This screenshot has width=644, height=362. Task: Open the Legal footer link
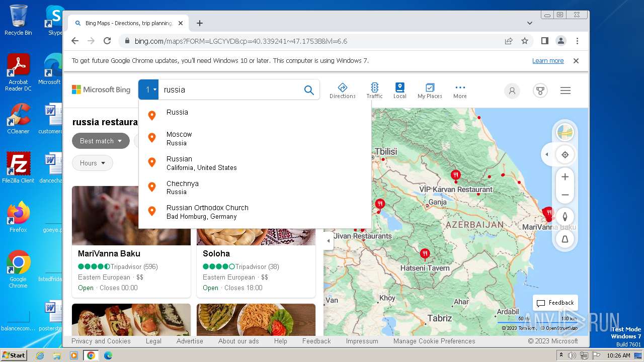(x=153, y=341)
